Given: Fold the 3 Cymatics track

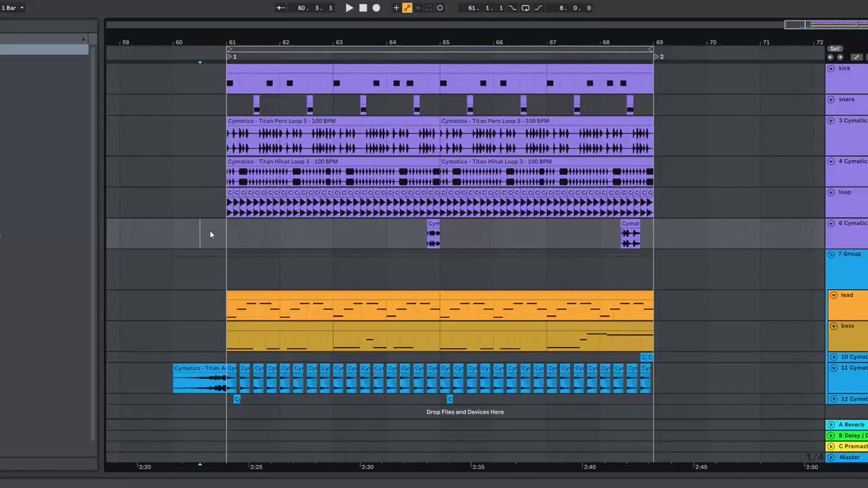Looking at the screenshot, I should point(831,121).
